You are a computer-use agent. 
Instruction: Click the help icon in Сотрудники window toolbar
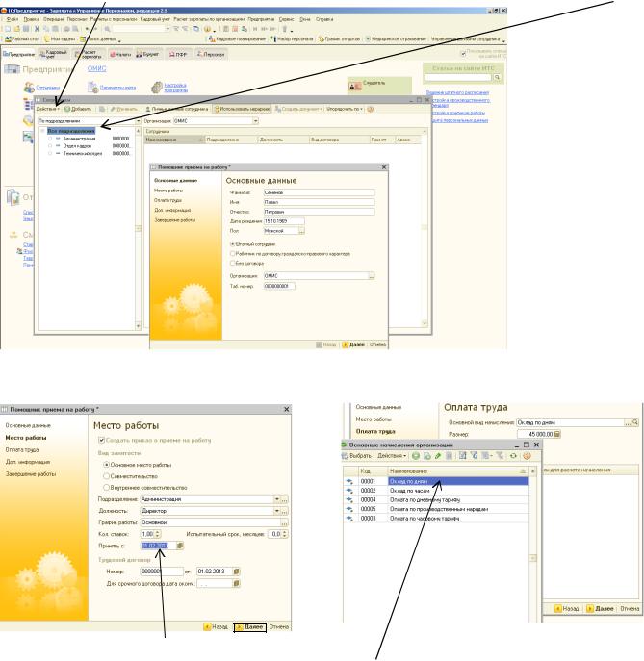[x=371, y=109]
